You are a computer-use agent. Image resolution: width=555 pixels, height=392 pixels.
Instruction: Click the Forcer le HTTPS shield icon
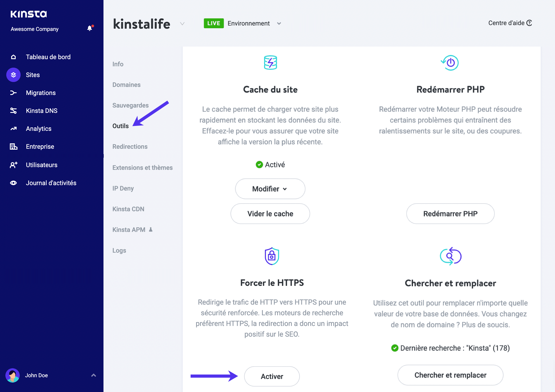(272, 256)
